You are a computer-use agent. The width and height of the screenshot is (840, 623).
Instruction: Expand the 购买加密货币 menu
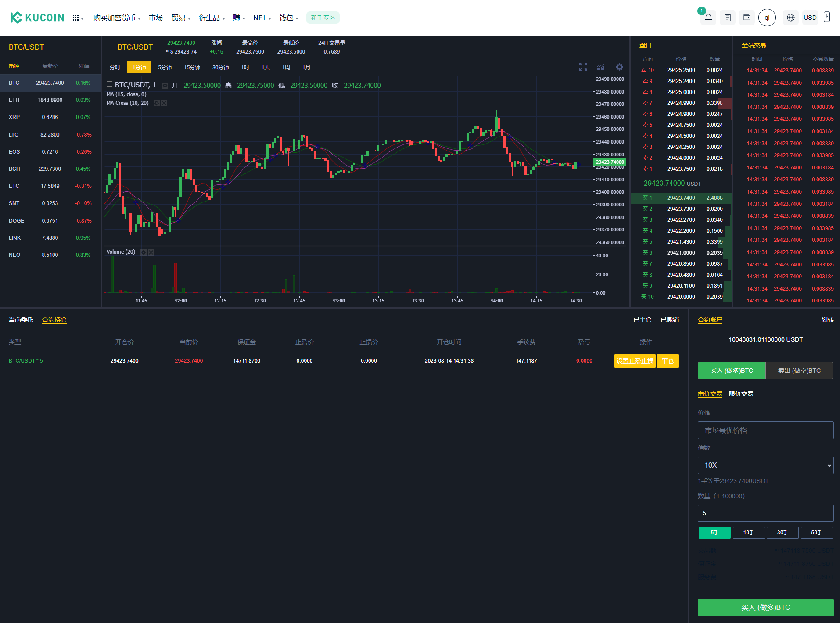[x=117, y=18]
